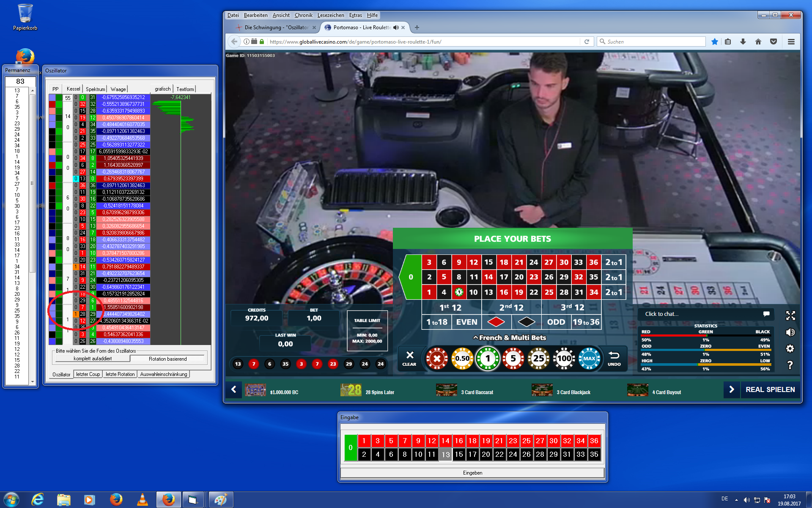This screenshot has height=508, width=812.
Task: Reload the current page
Action: point(587,41)
